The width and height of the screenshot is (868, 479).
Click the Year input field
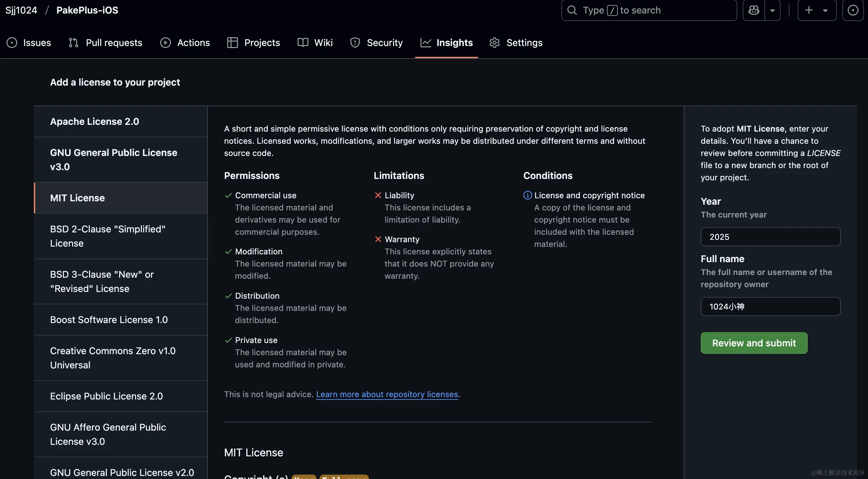pyautogui.click(x=770, y=237)
